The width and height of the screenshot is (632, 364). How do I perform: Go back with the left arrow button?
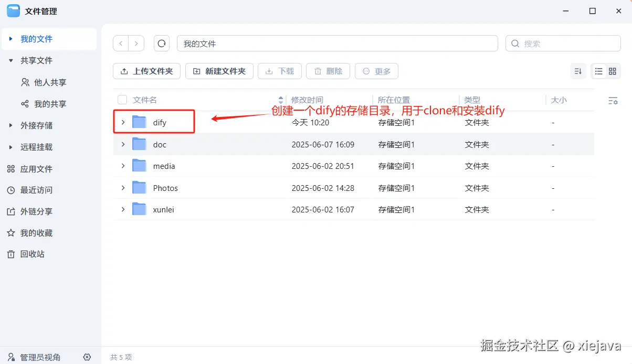click(x=121, y=44)
